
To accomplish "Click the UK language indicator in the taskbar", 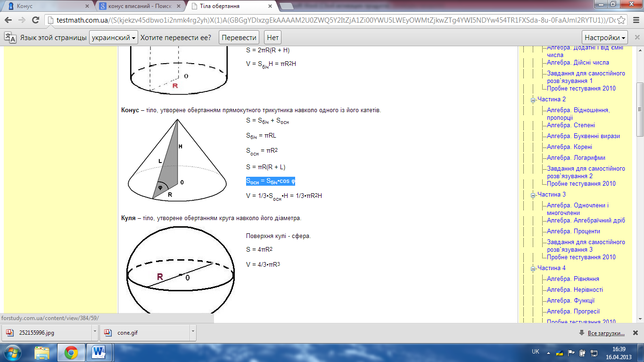I will pos(536,352).
